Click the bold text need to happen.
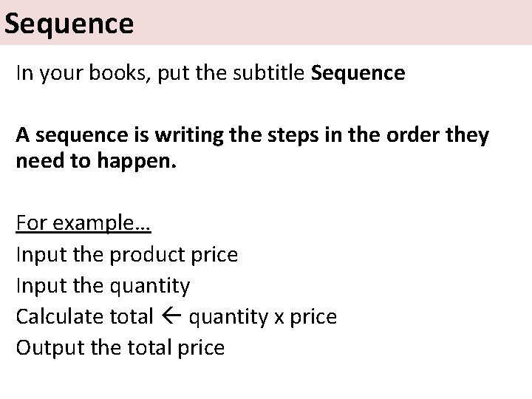The width and height of the screenshot is (532, 399). click(x=97, y=161)
